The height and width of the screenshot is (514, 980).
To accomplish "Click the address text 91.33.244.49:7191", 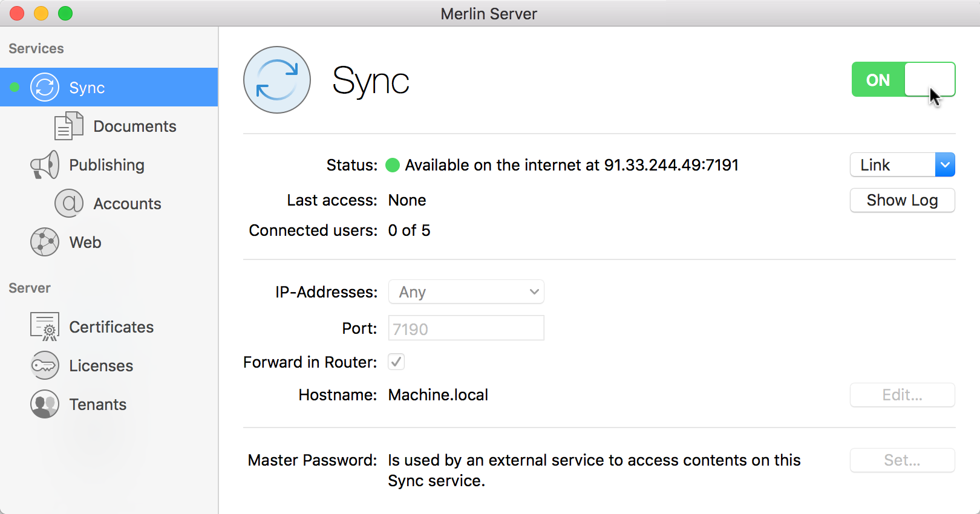I will 671,165.
